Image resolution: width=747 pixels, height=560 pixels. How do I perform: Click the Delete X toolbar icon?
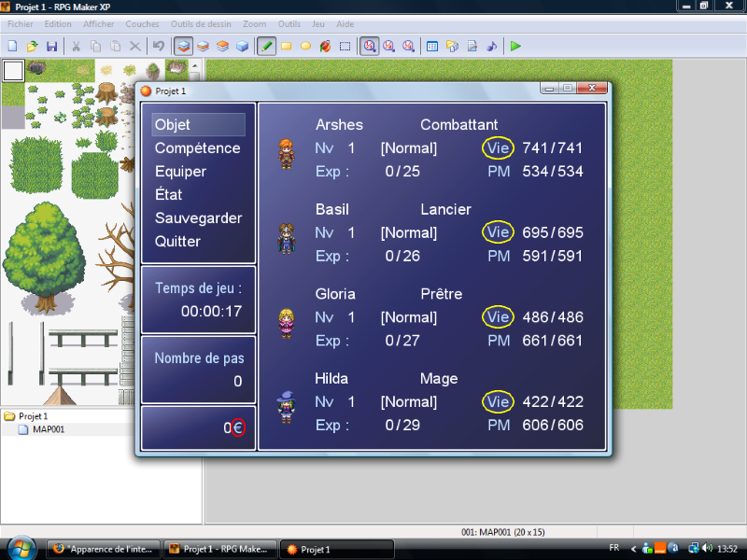135,46
